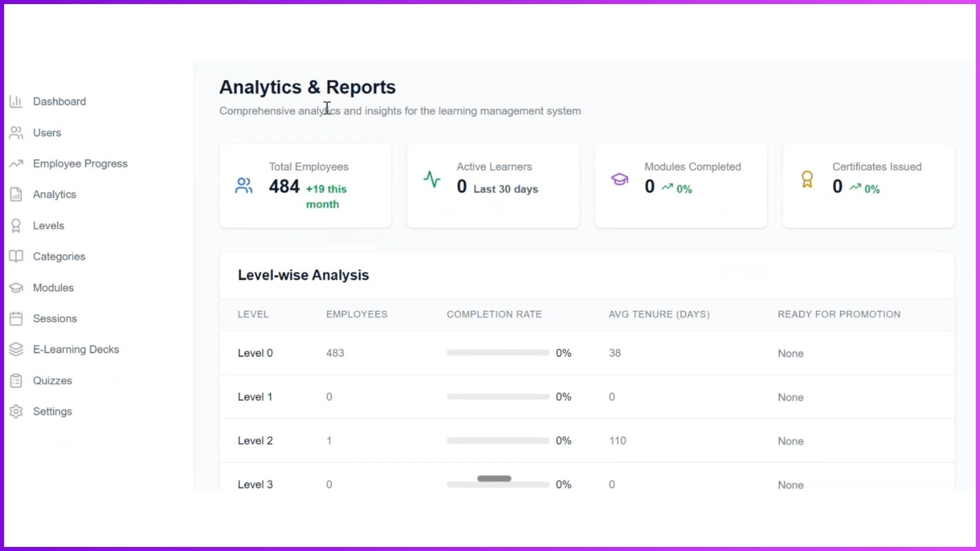The height and width of the screenshot is (551, 980).
Task: Click the green +19 this month link
Action: 326,196
